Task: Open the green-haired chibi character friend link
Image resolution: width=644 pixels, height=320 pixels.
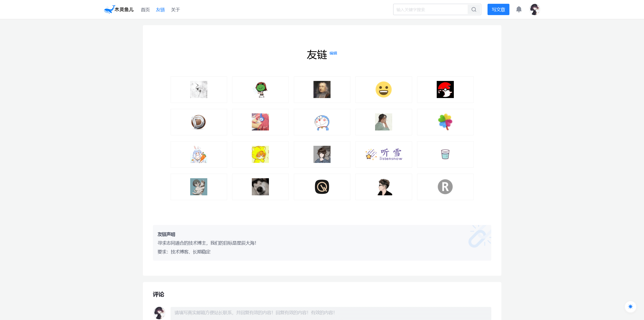Action: click(x=260, y=89)
